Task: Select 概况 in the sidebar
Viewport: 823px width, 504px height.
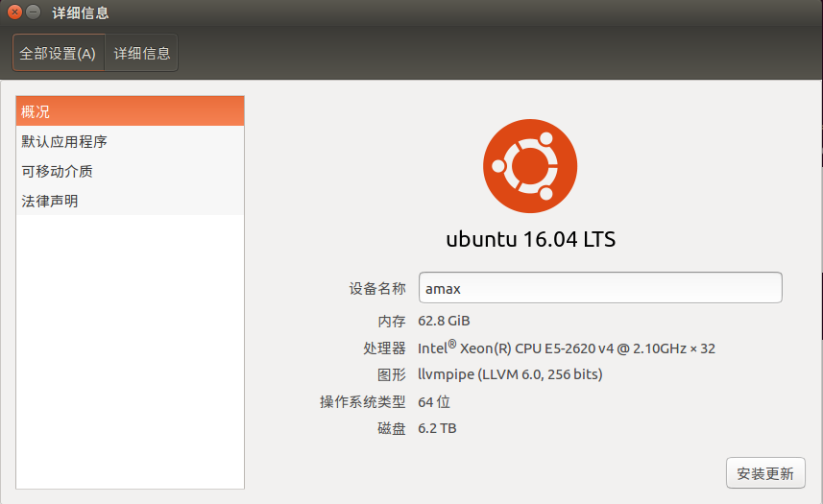Action: click(131, 111)
